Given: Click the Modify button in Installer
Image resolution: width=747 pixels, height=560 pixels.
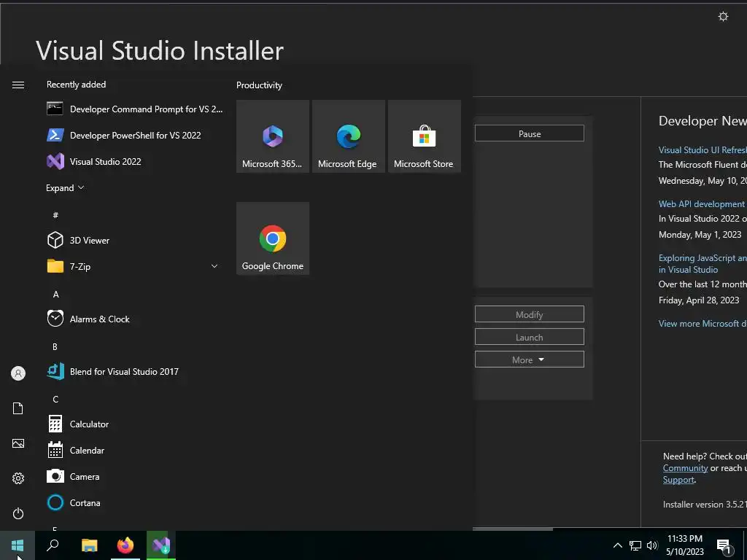Looking at the screenshot, I should pos(530,314).
